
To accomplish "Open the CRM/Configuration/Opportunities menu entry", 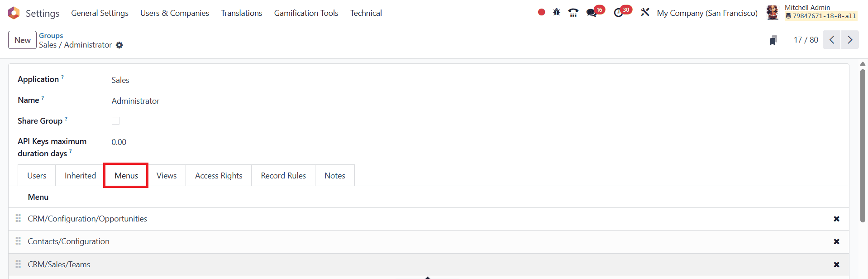I will (x=87, y=219).
